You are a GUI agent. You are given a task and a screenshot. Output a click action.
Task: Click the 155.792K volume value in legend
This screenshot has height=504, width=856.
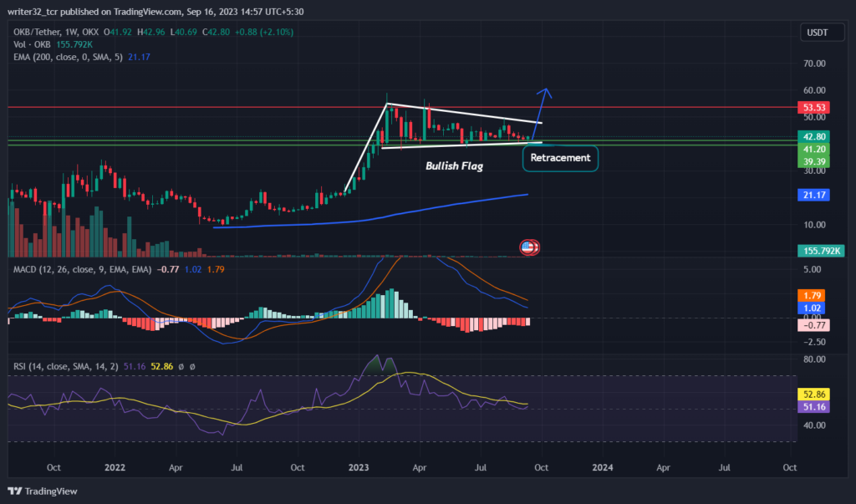point(74,45)
